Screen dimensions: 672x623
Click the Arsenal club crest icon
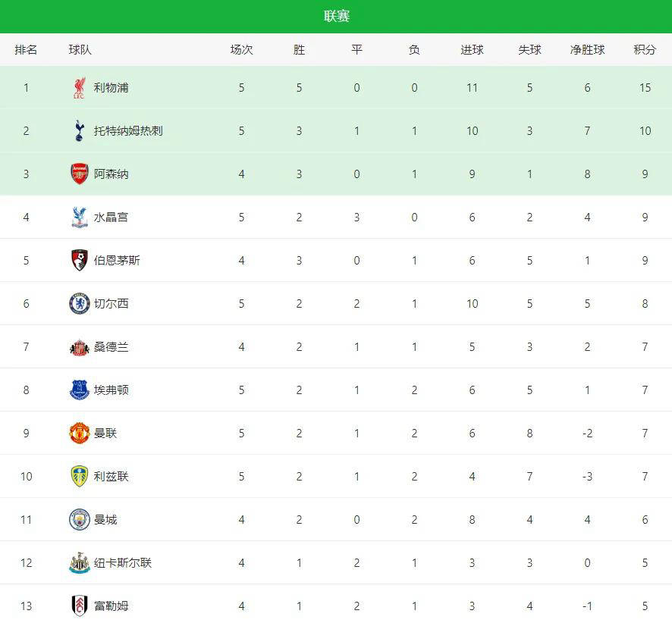click(79, 174)
